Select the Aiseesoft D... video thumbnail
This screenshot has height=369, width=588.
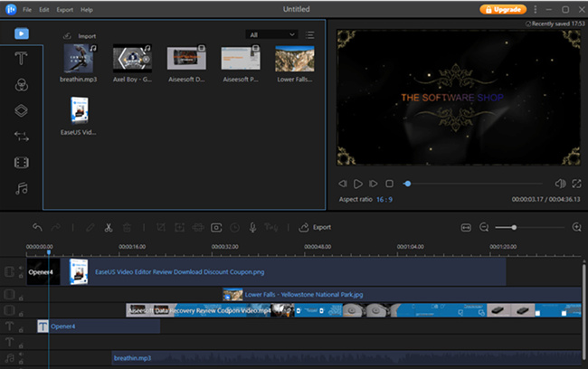click(186, 58)
